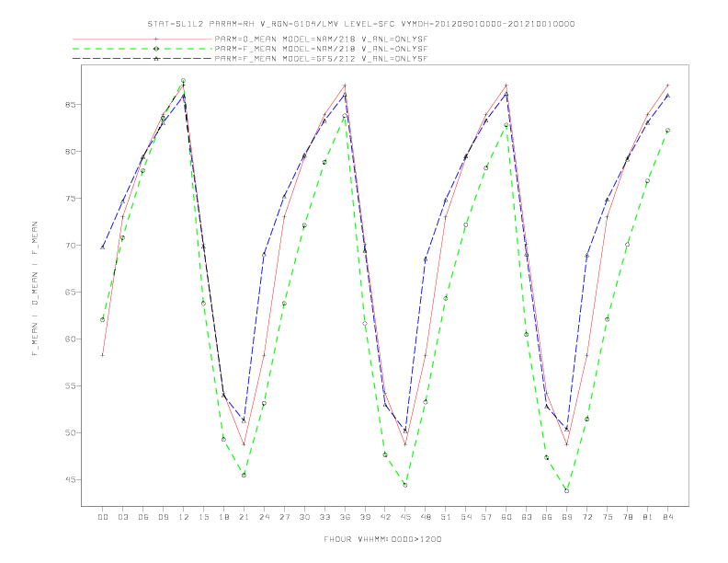Click x-axis tick label 51

[446, 517]
